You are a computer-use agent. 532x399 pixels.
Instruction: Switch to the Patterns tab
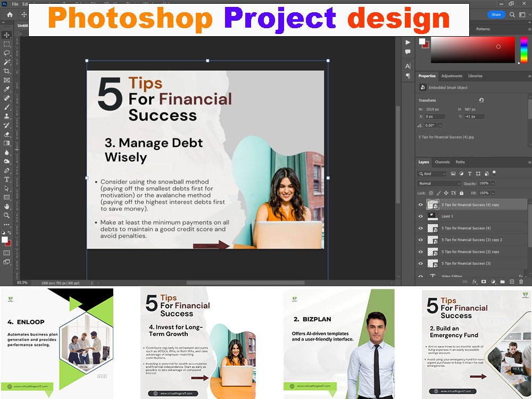click(483, 29)
